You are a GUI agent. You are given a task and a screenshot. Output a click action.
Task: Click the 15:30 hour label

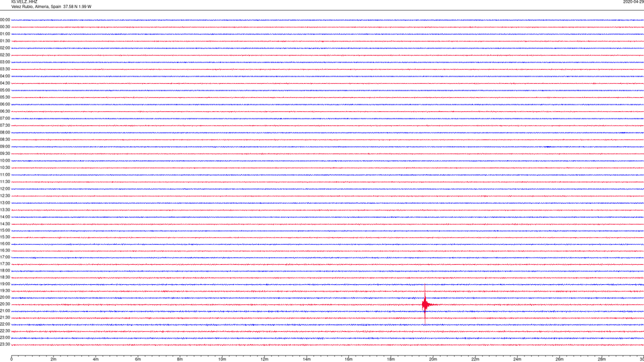pos(5,237)
